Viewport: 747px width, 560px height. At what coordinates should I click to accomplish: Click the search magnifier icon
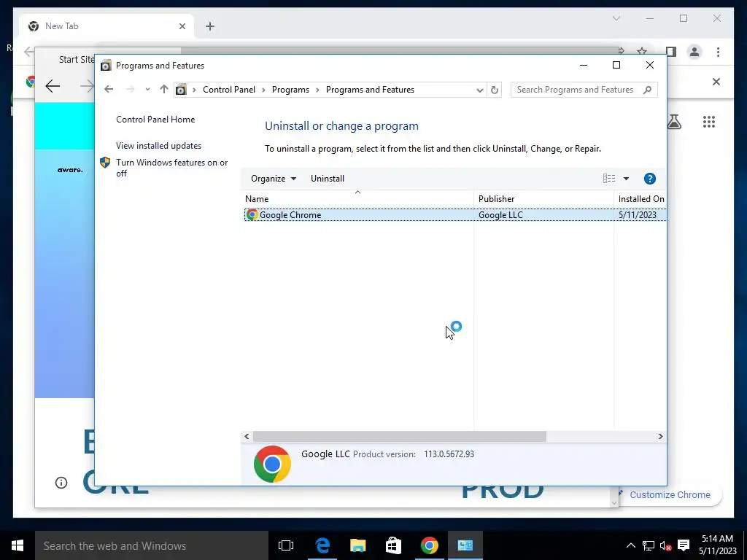[648, 90]
